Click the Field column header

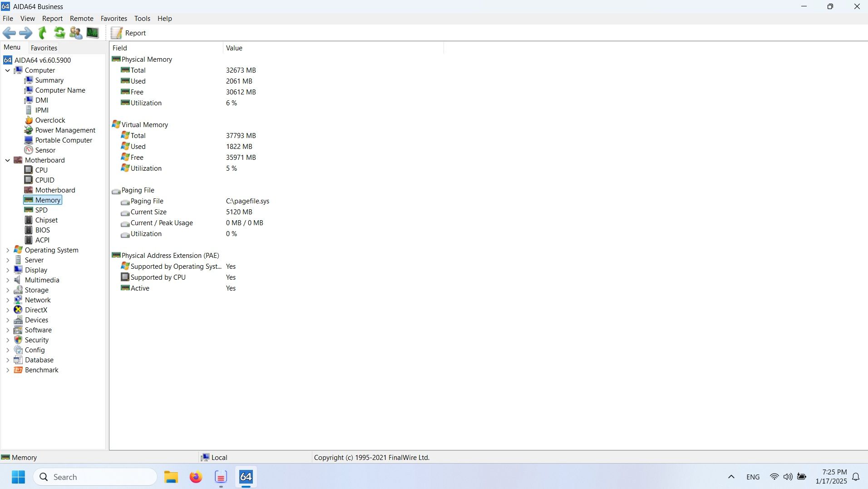click(x=166, y=48)
